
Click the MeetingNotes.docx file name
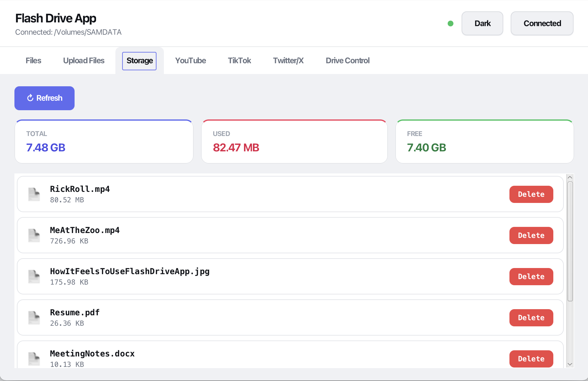(x=92, y=354)
